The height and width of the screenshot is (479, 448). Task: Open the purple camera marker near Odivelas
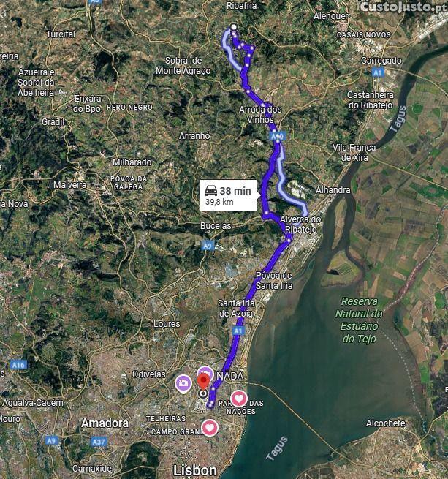[x=183, y=383]
